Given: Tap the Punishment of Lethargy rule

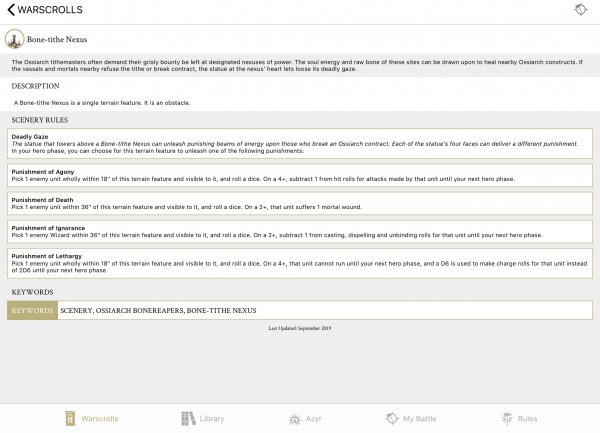Looking at the screenshot, I should (300, 262).
